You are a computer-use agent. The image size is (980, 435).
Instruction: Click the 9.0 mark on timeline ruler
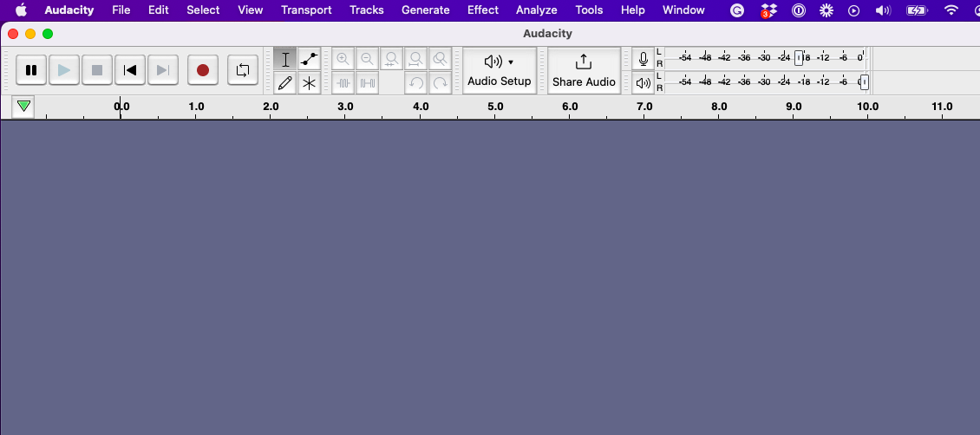[794, 107]
